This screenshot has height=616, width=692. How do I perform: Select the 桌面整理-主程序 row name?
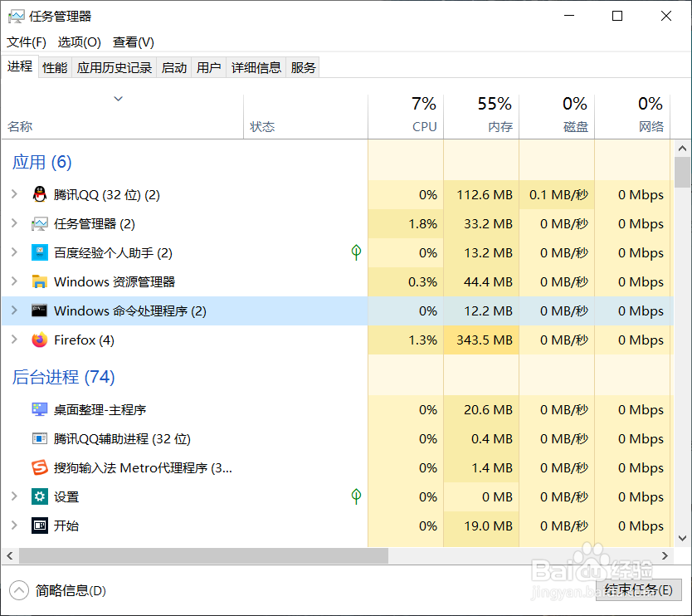coord(100,409)
